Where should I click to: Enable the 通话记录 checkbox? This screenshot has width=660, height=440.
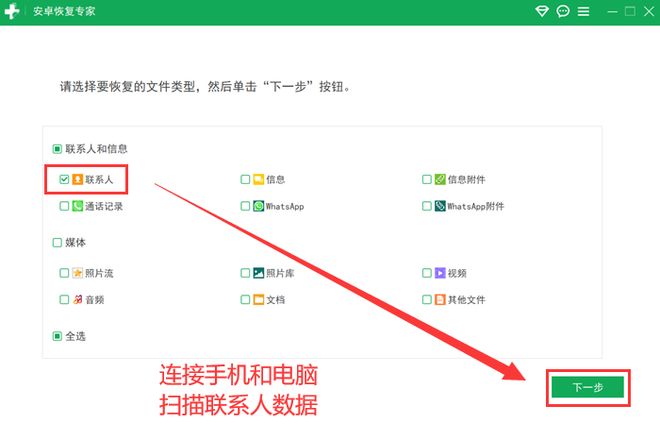coord(64,206)
